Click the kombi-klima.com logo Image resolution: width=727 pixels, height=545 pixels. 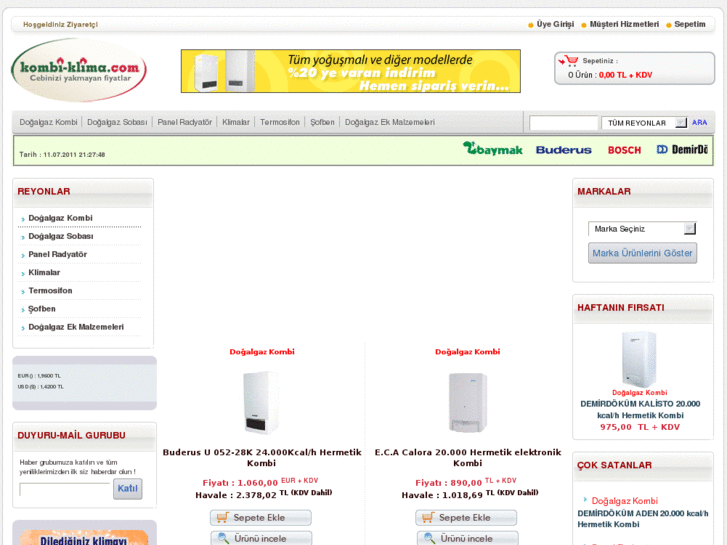click(x=79, y=70)
